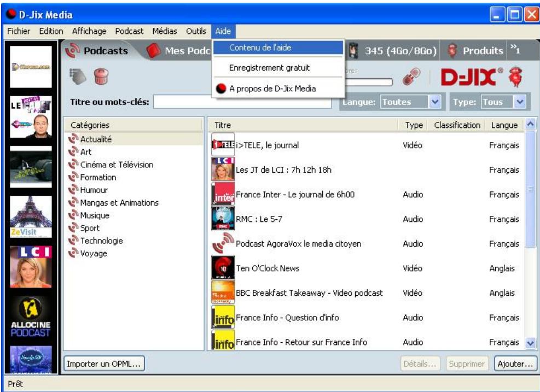Click the tag label icon beside trash
Screen dimensions: 540x392
tap(78, 77)
